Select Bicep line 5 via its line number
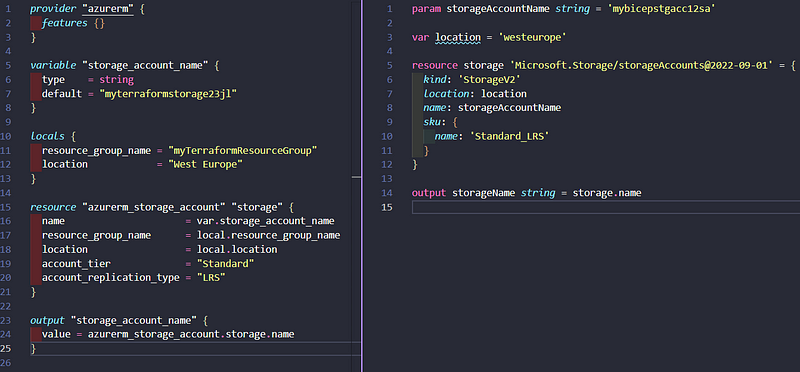800x372 pixels. [390, 65]
